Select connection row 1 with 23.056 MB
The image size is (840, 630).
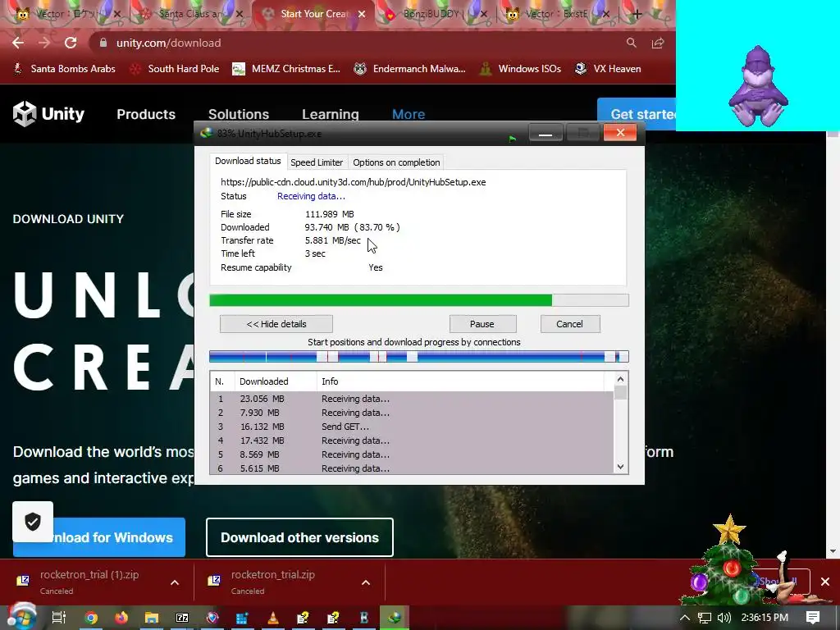pos(412,399)
